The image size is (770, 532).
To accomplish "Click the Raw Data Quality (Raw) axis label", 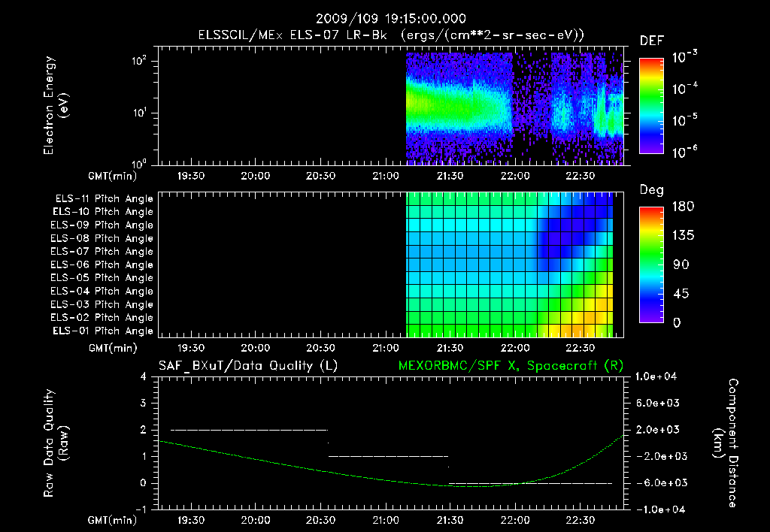I will coord(56,443).
